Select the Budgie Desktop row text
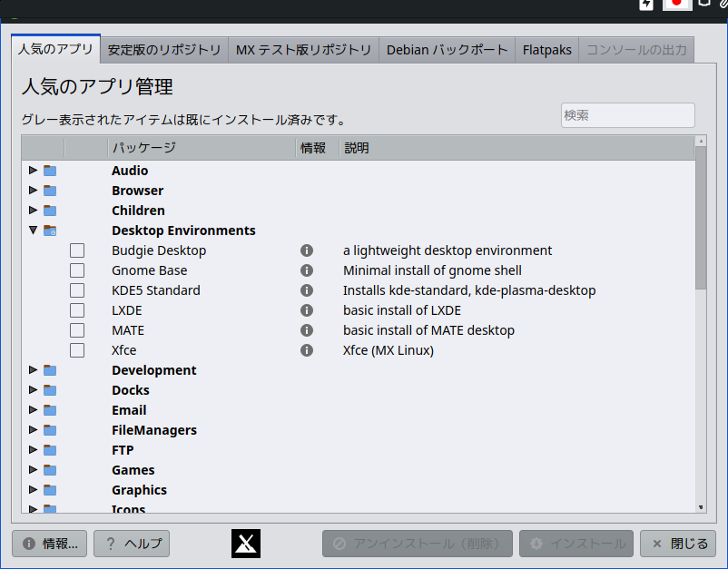Viewport: 728px width, 569px height. [159, 250]
